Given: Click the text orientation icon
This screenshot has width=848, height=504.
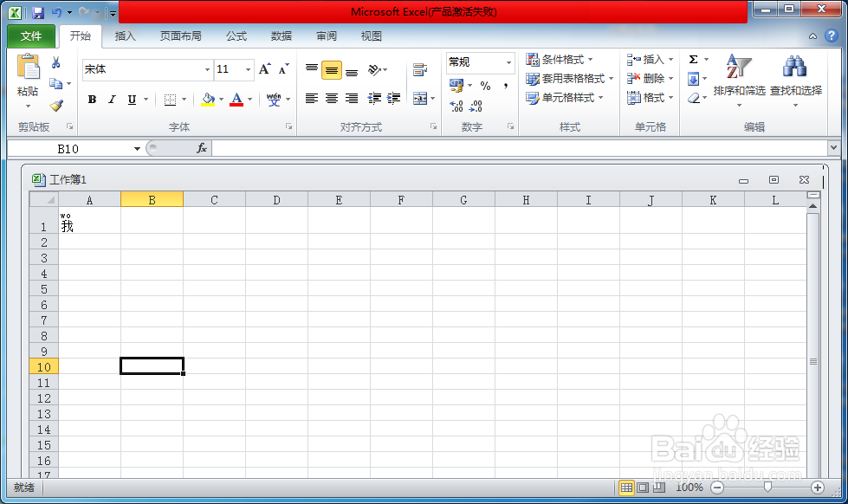Looking at the screenshot, I should tap(374, 69).
